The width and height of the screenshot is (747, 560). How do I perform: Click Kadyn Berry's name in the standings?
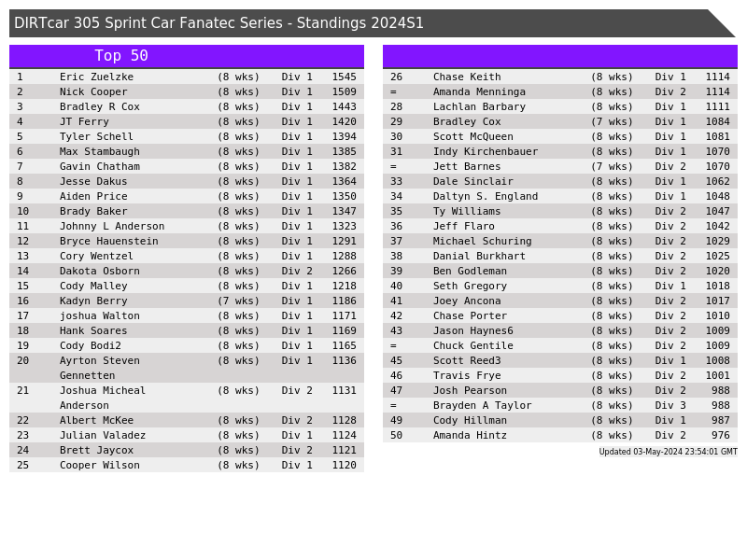[x=93, y=301]
